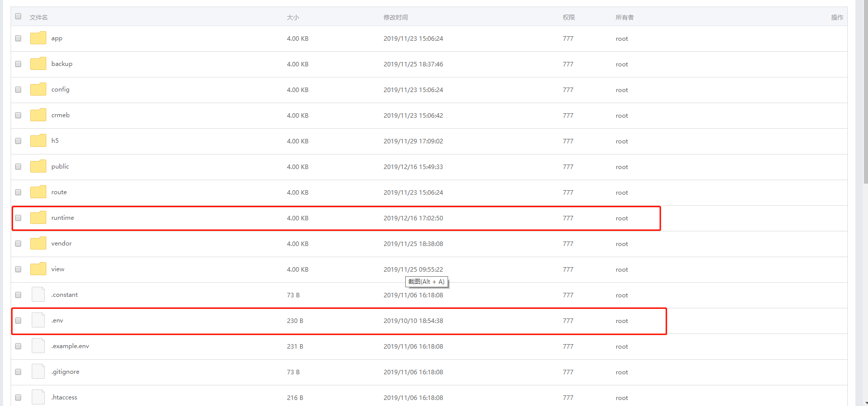Click the .constant file icon
This screenshot has height=406, width=868.
click(x=38, y=294)
